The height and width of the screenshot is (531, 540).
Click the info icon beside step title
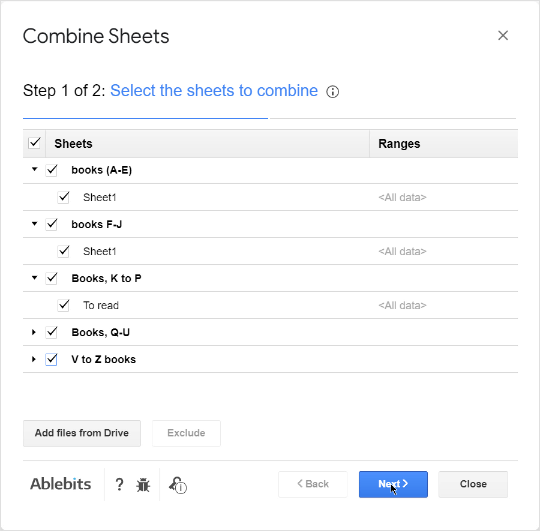(x=332, y=92)
